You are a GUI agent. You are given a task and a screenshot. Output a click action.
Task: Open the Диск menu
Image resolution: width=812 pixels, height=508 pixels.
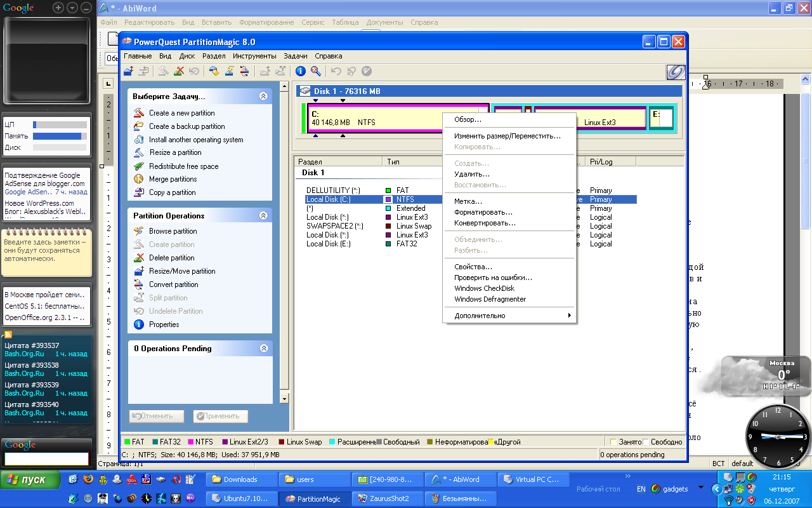[187, 56]
